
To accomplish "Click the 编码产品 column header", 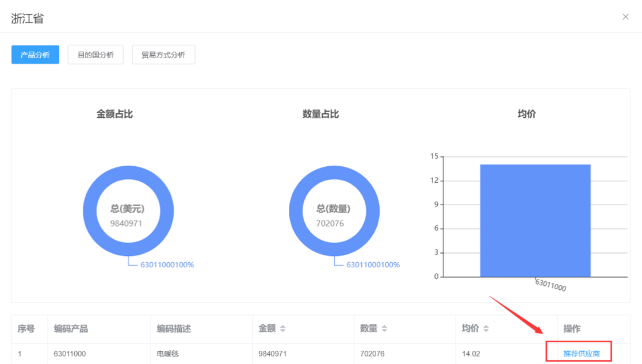I will click(71, 328).
